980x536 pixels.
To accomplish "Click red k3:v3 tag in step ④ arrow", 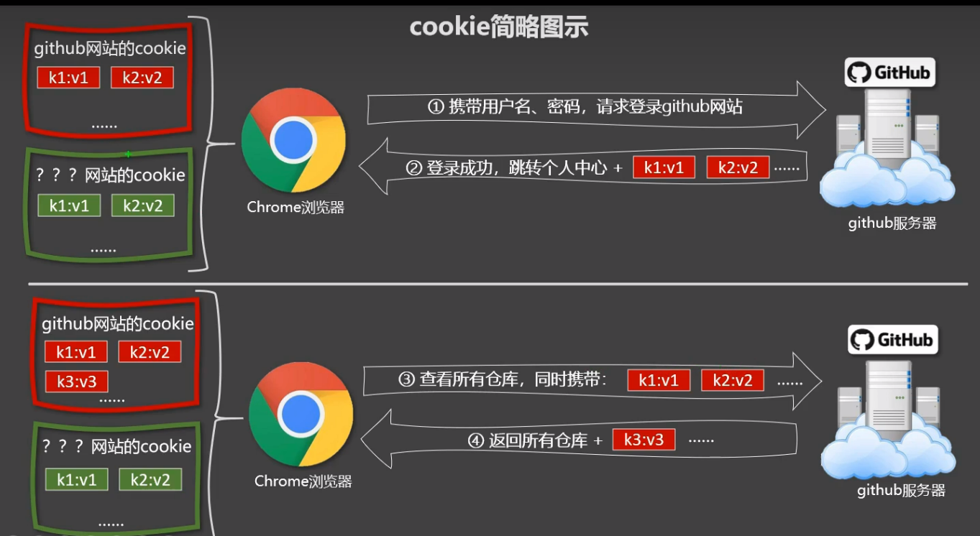I will click(x=644, y=440).
